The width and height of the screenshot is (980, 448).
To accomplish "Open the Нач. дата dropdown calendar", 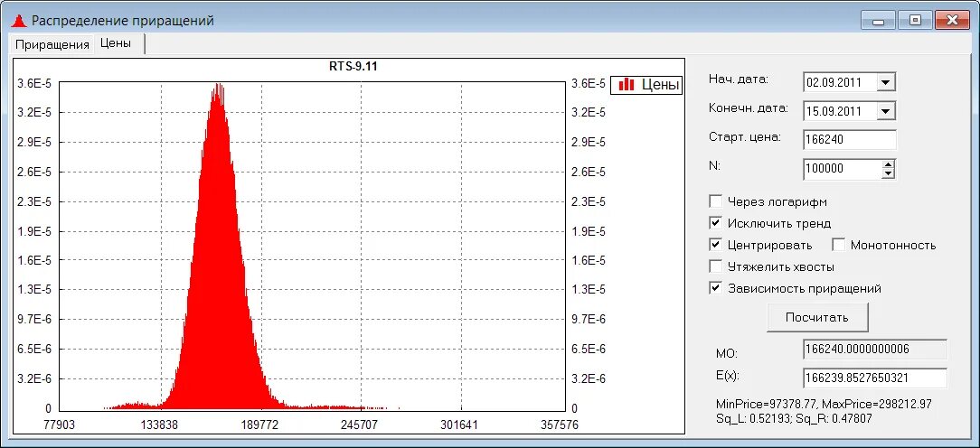I will [x=886, y=82].
